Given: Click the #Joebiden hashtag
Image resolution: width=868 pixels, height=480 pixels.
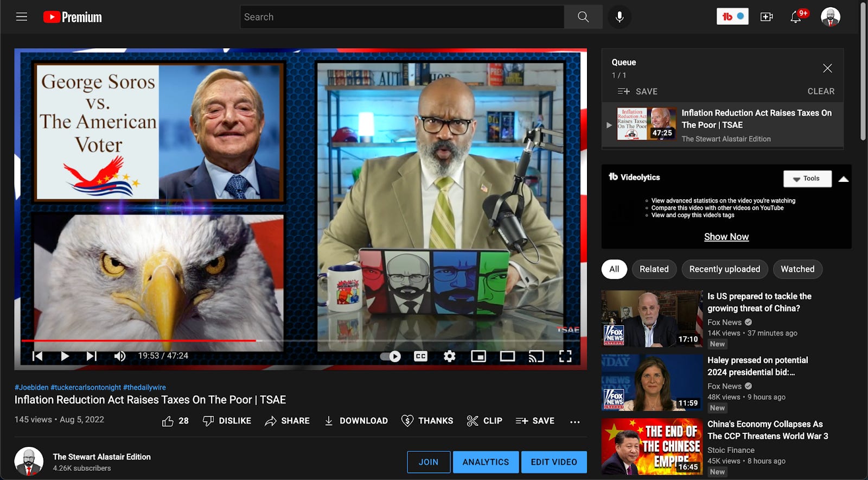Looking at the screenshot, I should click(x=31, y=387).
